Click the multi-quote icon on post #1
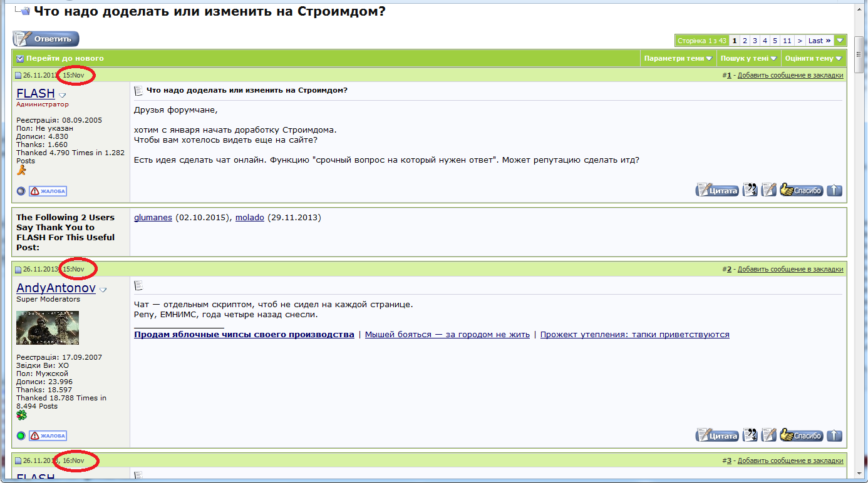 [750, 190]
